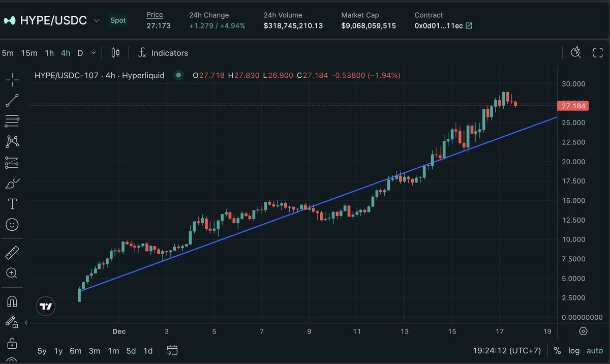Open the emoji icons tool

pos(12,224)
